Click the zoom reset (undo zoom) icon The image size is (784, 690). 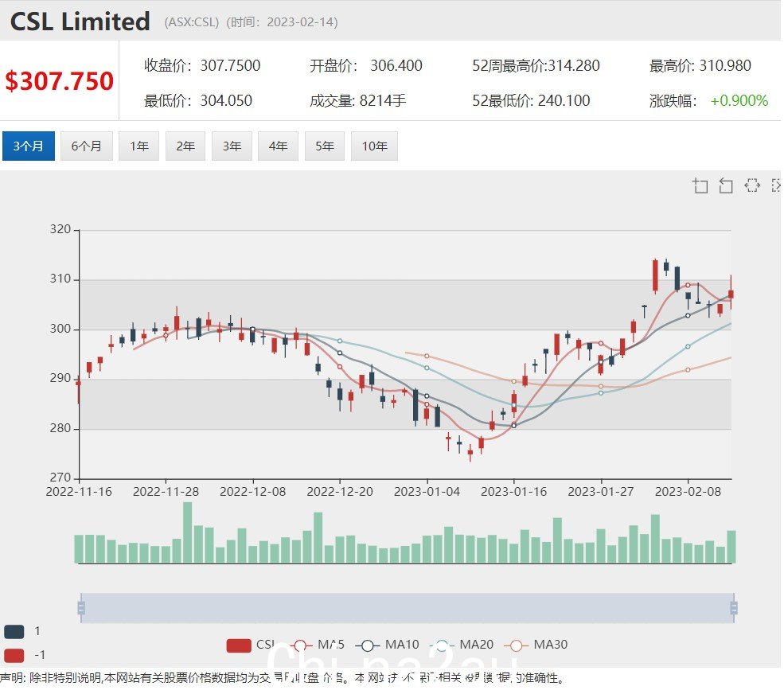click(726, 185)
